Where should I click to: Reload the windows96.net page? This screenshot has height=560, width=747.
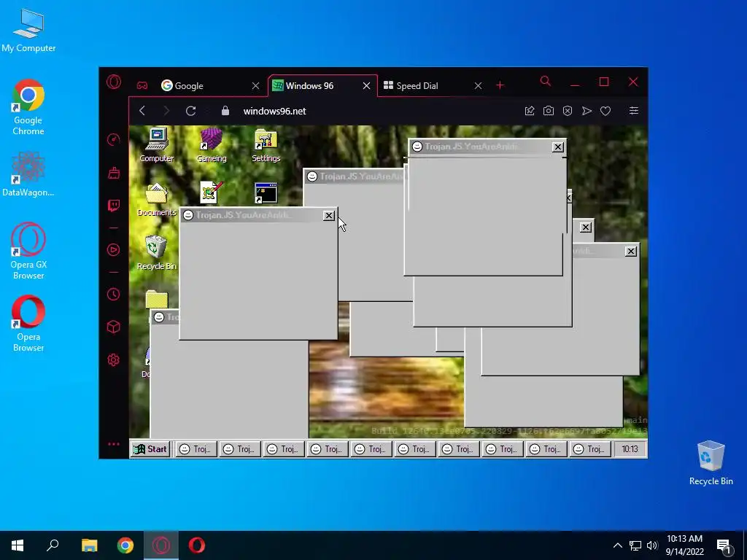(x=191, y=111)
